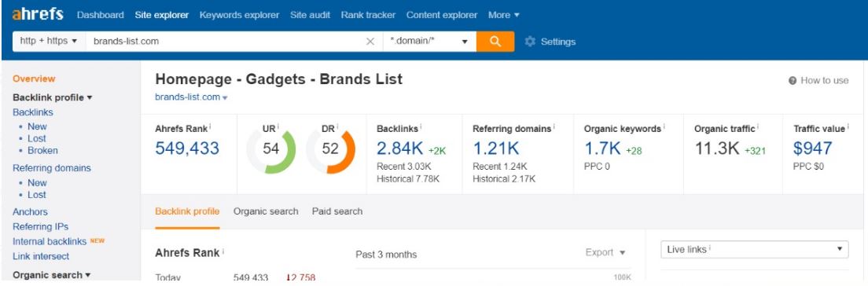Open Anchors in the sidebar
868x286 pixels.
30,212
